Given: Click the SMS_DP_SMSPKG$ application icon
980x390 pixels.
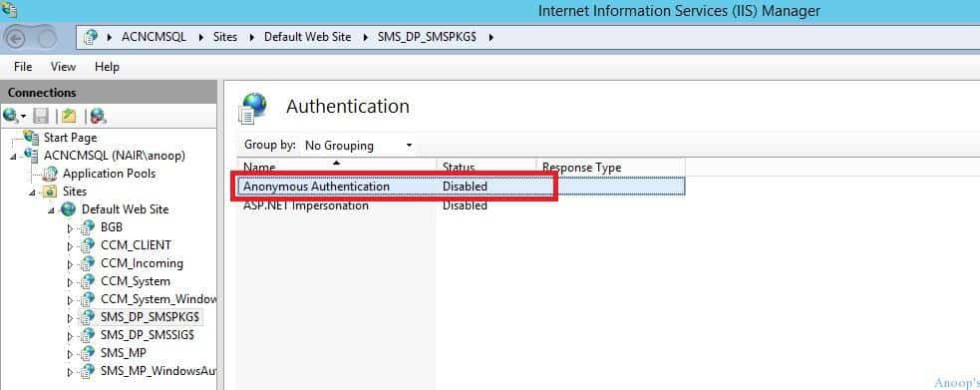Looking at the screenshot, I should click(x=88, y=317).
